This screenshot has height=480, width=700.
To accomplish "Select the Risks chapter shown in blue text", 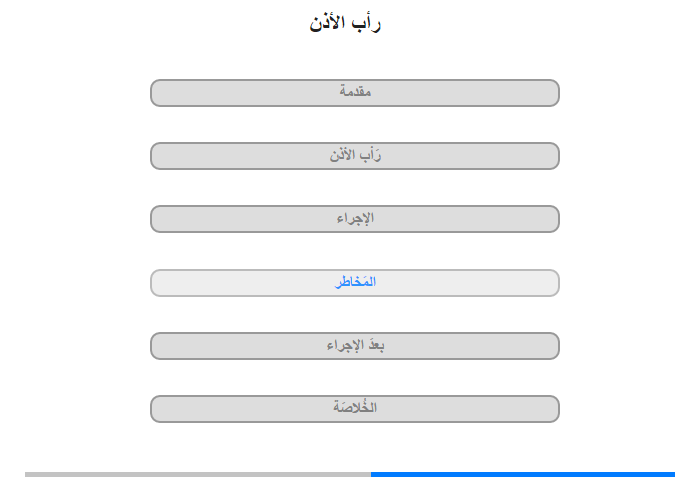I will [x=354, y=283].
